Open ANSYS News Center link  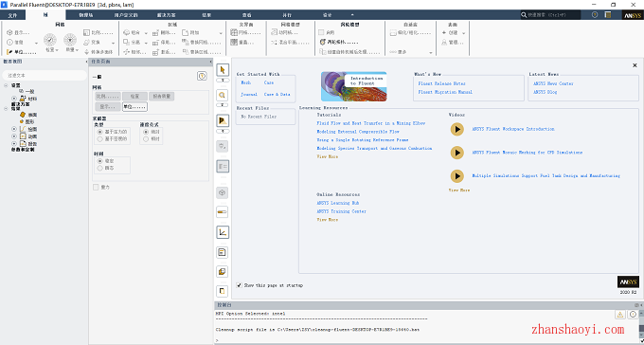[x=553, y=83]
